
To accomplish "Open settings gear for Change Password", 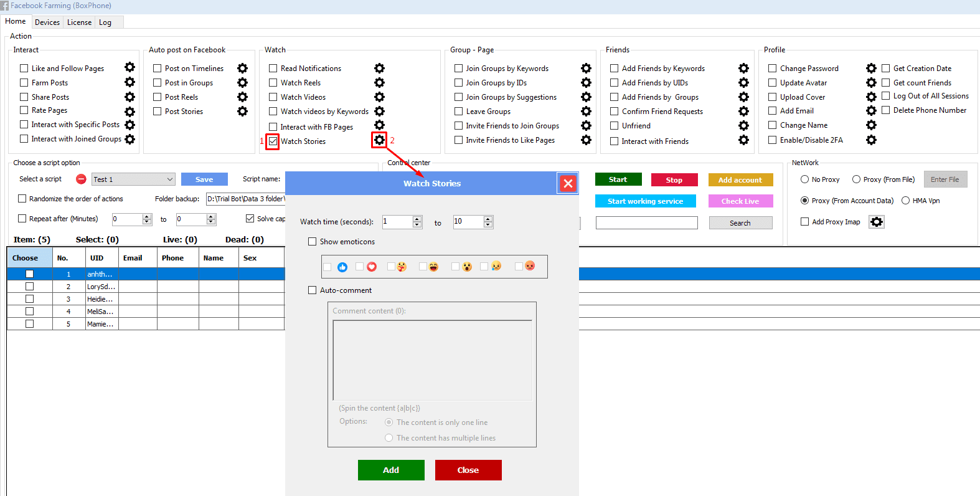I will coord(871,68).
